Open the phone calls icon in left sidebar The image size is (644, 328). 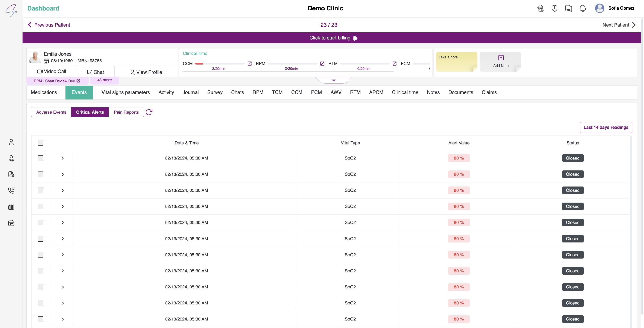pyautogui.click(x=11, y=190)
